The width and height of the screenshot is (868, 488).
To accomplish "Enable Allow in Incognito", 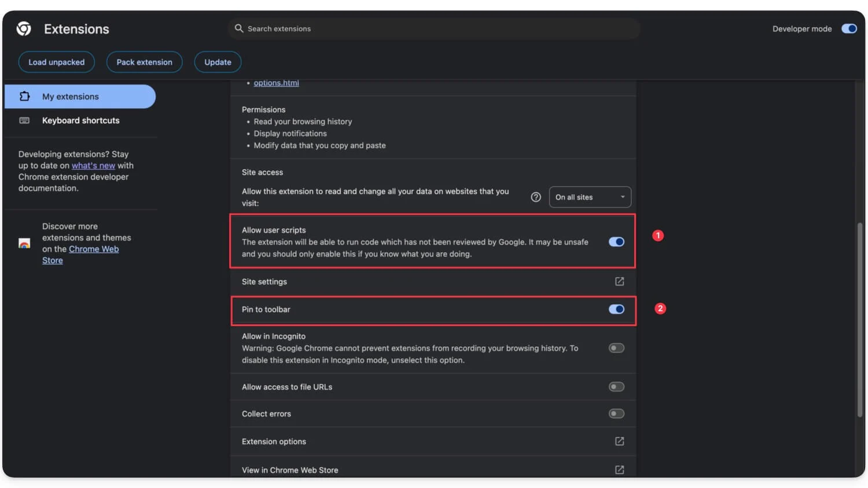I will point(616,347).
